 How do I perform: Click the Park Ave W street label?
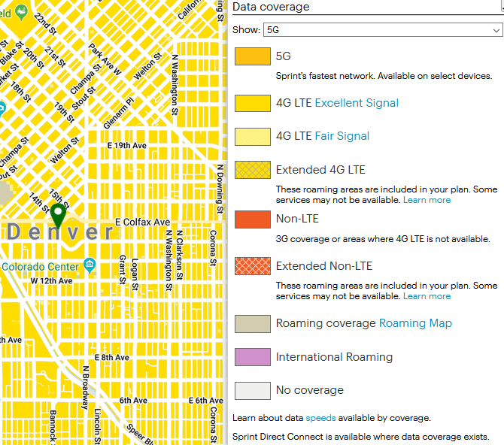point(105,59)
